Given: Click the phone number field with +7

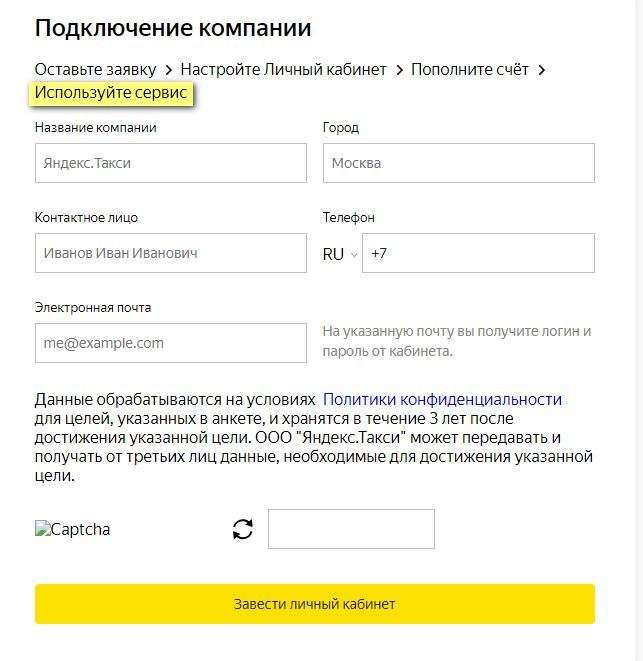Looking at the screenshot, I should click(478, 253).
